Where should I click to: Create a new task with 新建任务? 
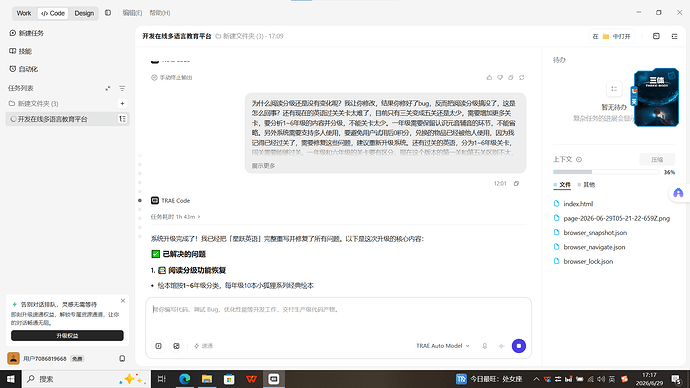click(x=26, y=33)
